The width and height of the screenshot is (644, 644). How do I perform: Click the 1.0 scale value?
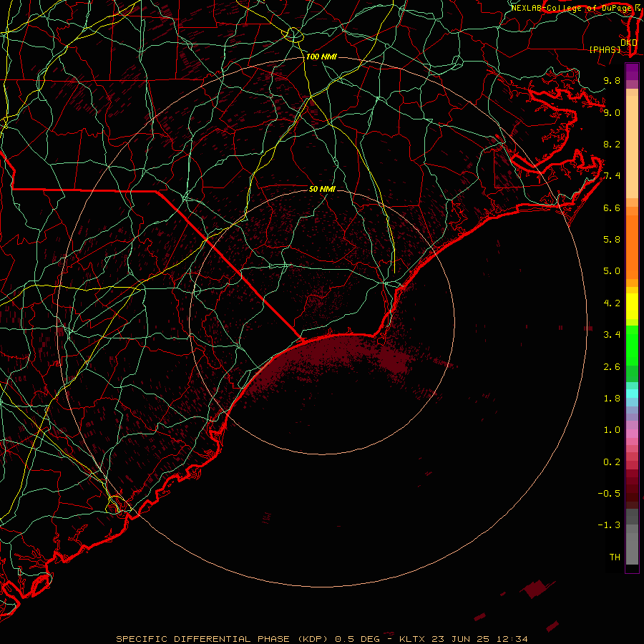[x=612, y=430]
